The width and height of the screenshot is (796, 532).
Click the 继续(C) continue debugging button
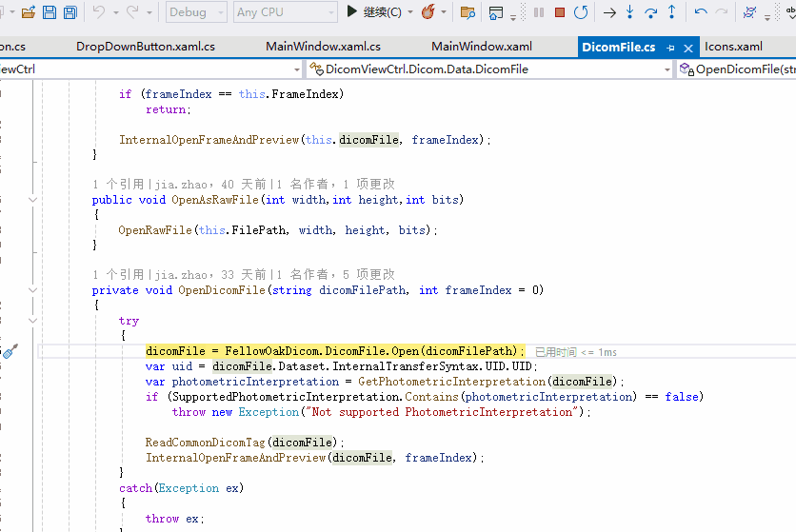(373, 11)
